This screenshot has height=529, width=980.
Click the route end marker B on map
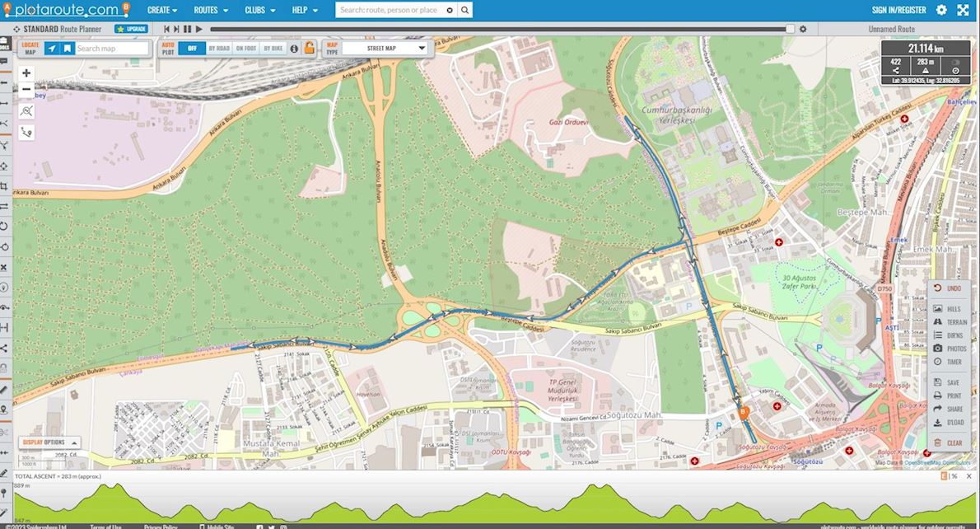744,412
